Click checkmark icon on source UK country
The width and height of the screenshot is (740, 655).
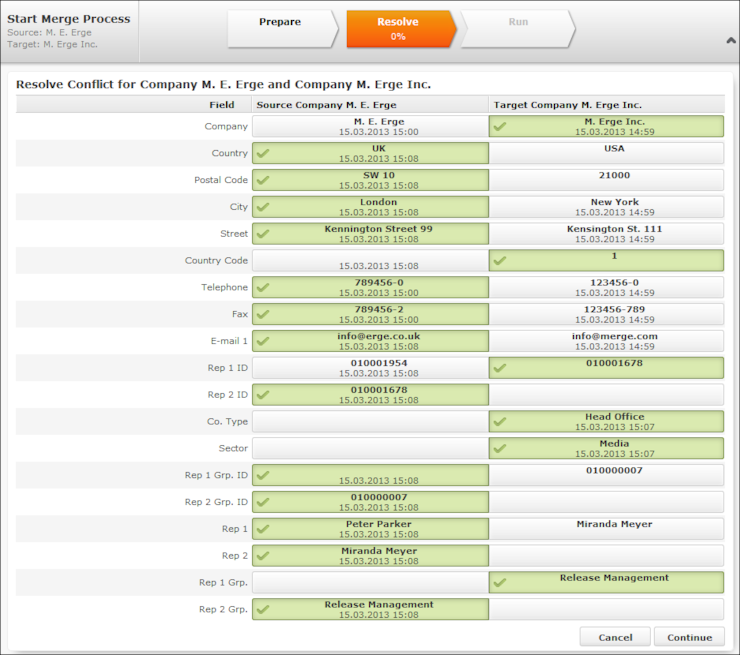(263, 154)
